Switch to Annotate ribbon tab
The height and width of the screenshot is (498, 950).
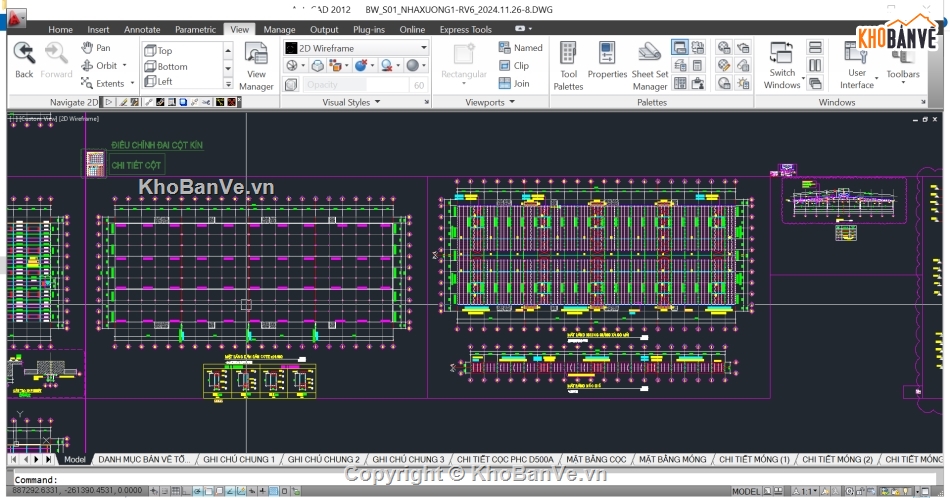142,29
